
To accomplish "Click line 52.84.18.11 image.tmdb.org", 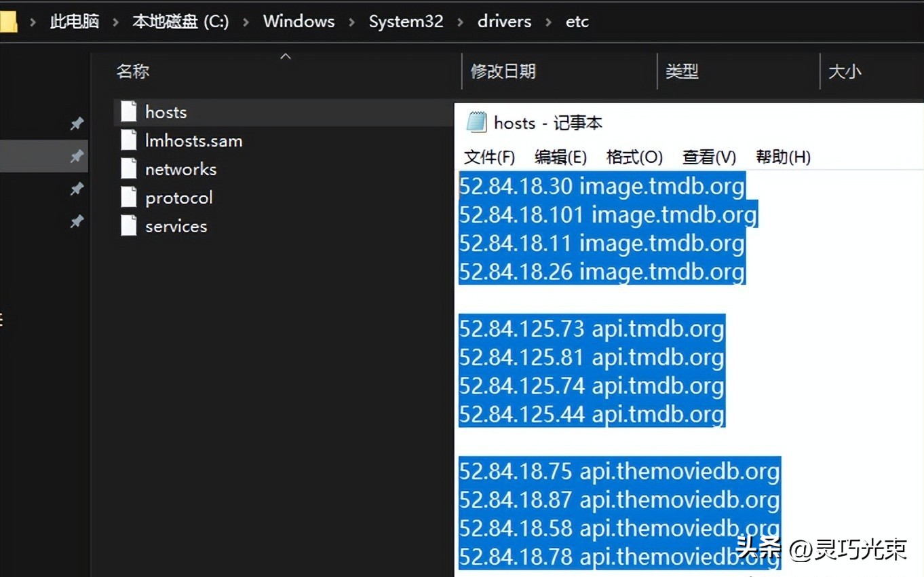I will 602,242.
